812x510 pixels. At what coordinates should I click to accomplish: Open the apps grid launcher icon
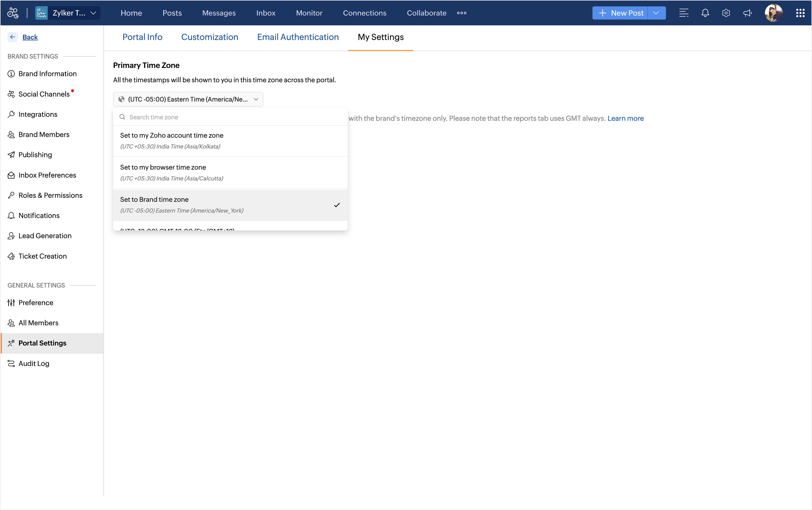(800, 13)
